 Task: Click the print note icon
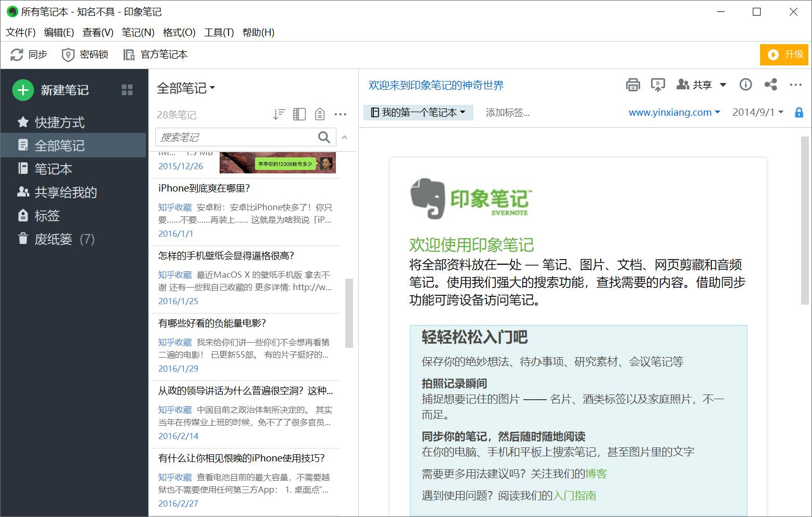tap(633, 85)
